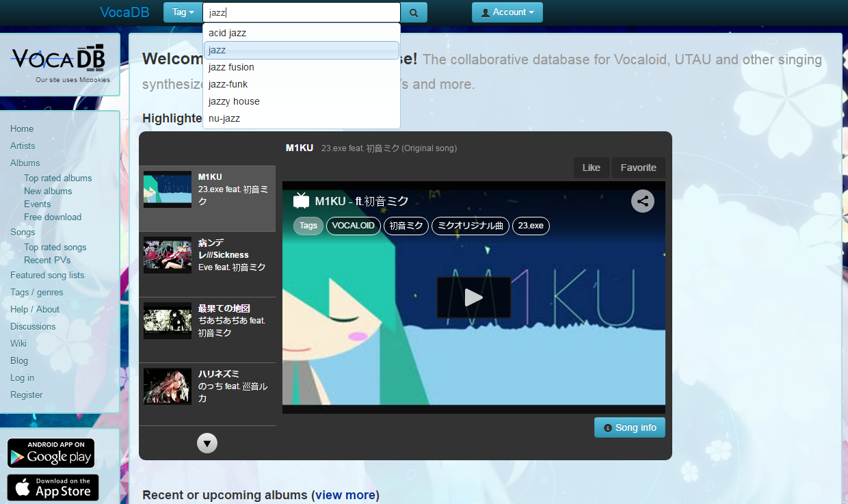Open Events link in sidebar

tap(38, 204)
